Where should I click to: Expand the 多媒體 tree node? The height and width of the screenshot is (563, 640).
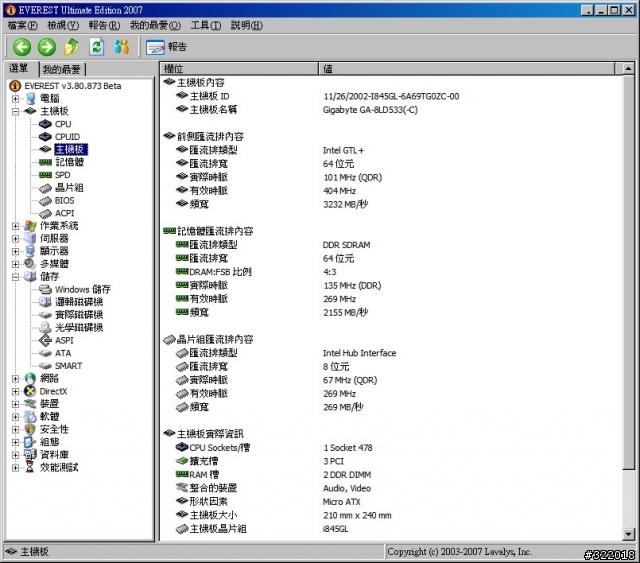click(16, 264)
